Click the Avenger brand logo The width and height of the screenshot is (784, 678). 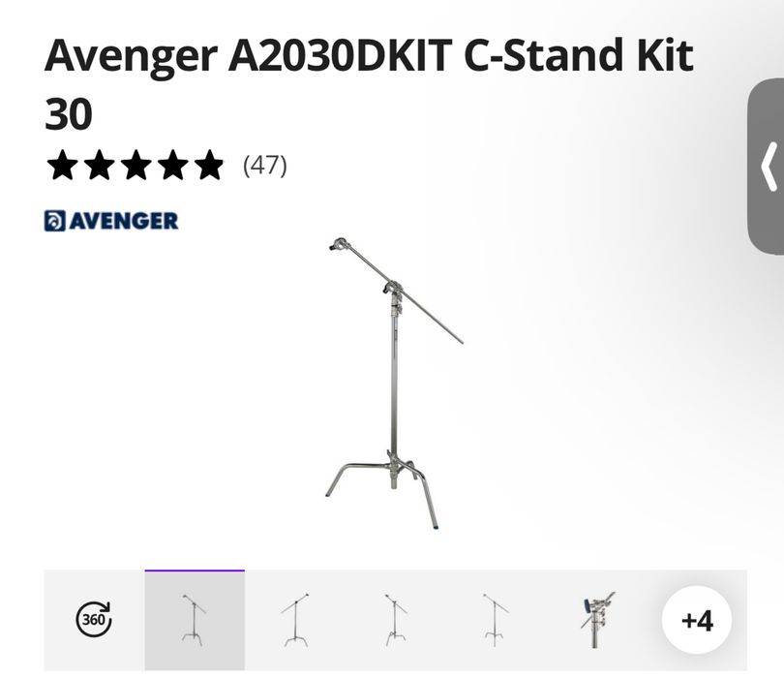[x=111, y=221]
